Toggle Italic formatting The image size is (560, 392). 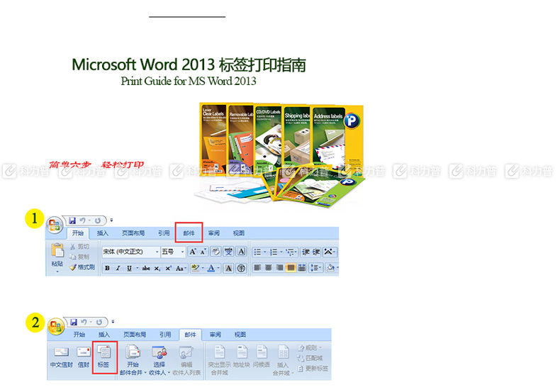[x=118, y=268]
